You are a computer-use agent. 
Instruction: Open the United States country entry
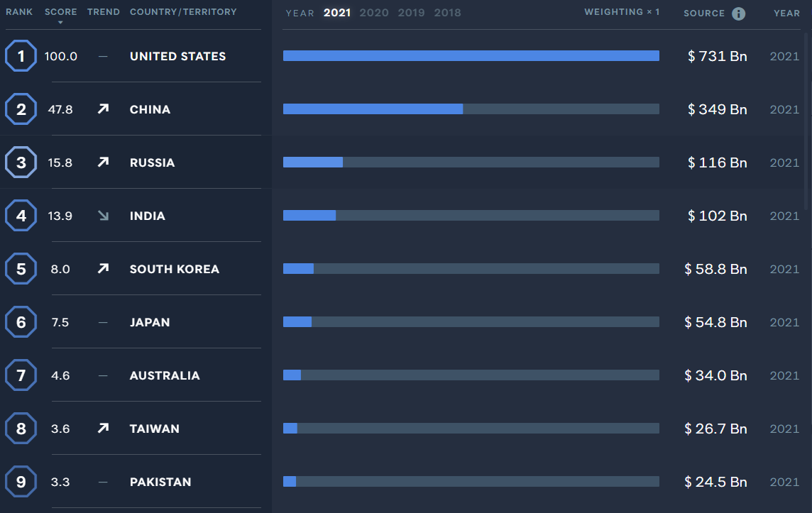(x=177, y=56)
